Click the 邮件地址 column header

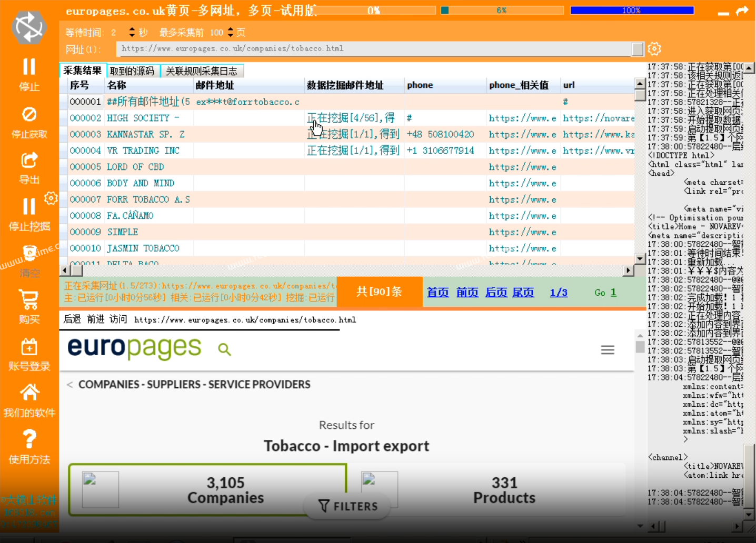pos(249,85)
